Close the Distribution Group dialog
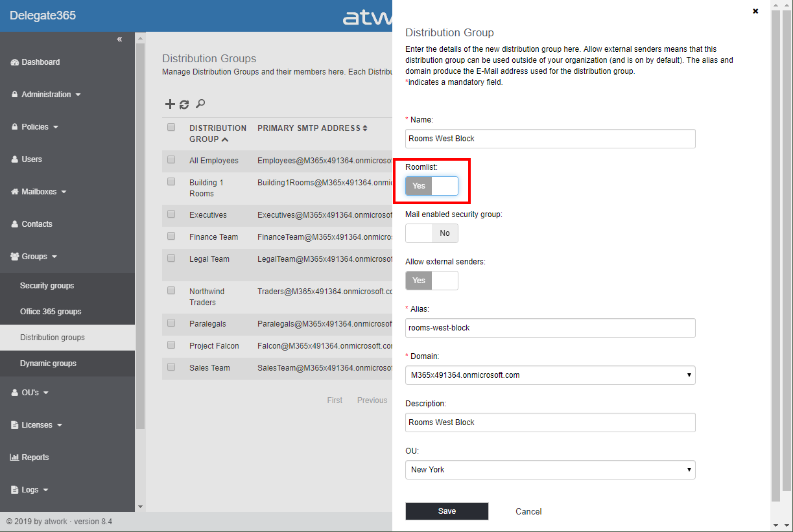Viewport: 793px width, 532px height. click(x=755, y=11)
